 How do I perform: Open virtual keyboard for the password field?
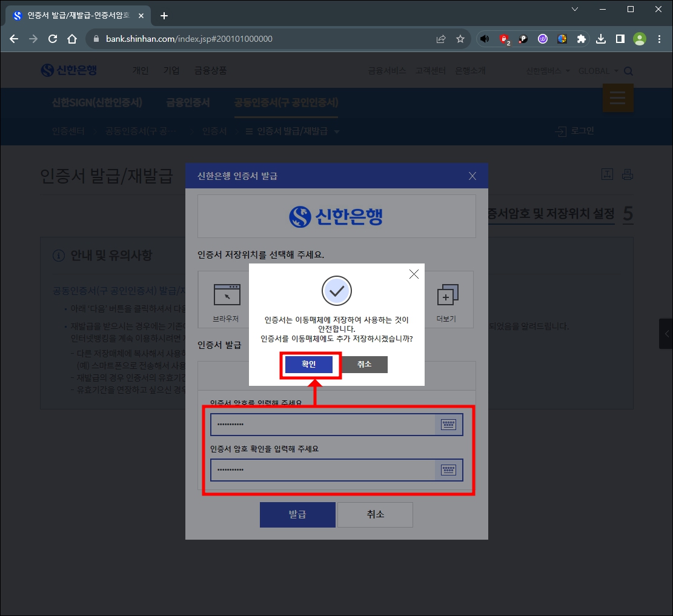448,425
